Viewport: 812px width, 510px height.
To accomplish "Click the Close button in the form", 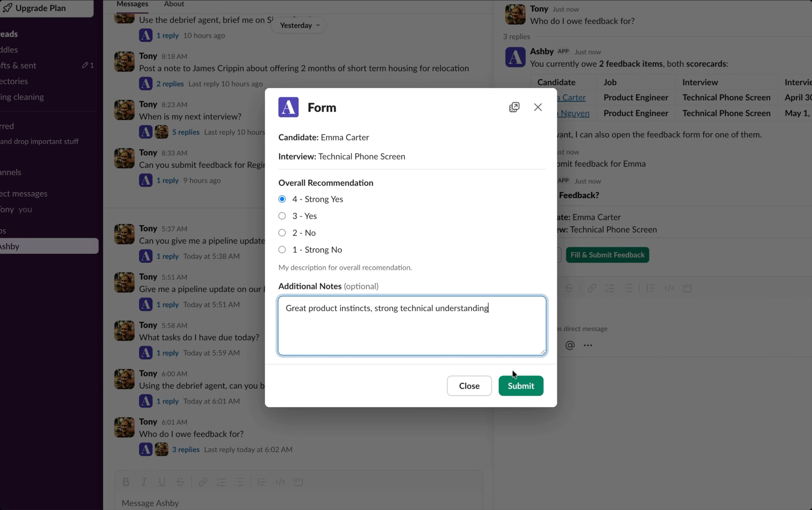I will [x=469, y=386].
